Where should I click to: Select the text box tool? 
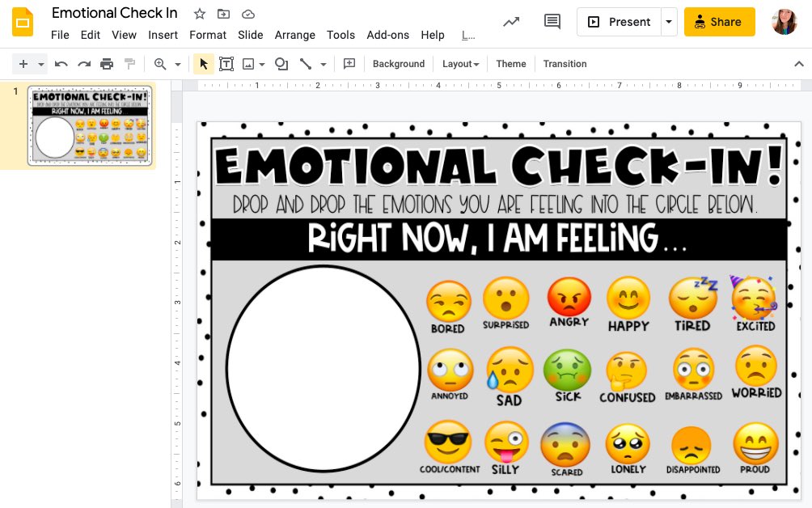[226, 64]
